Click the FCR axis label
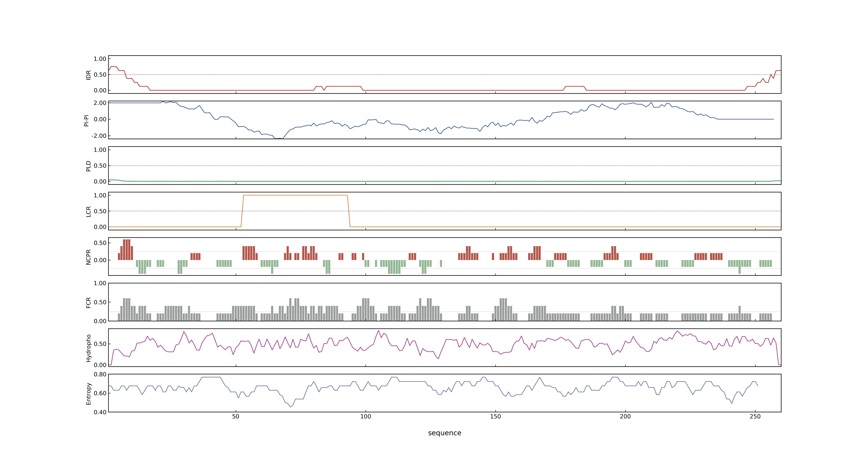 [x=88, y=302]
